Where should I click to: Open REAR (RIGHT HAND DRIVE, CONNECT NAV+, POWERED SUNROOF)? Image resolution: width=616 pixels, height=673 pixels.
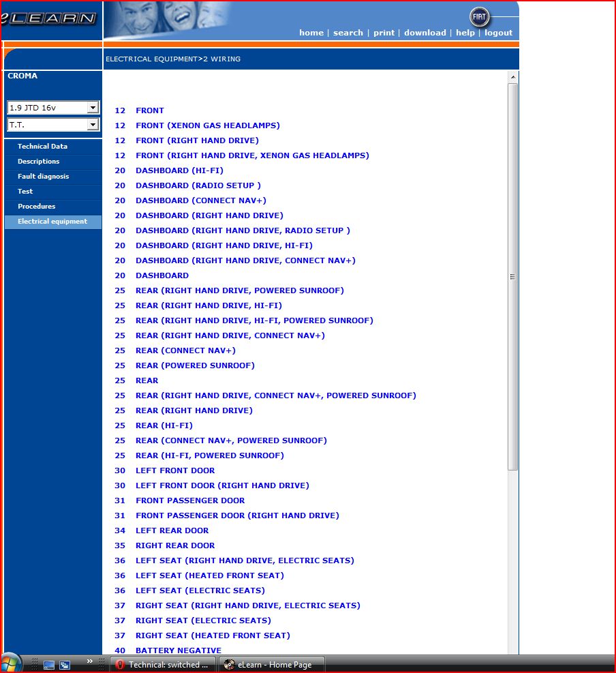pyautogui.click(x=276, y=395)
